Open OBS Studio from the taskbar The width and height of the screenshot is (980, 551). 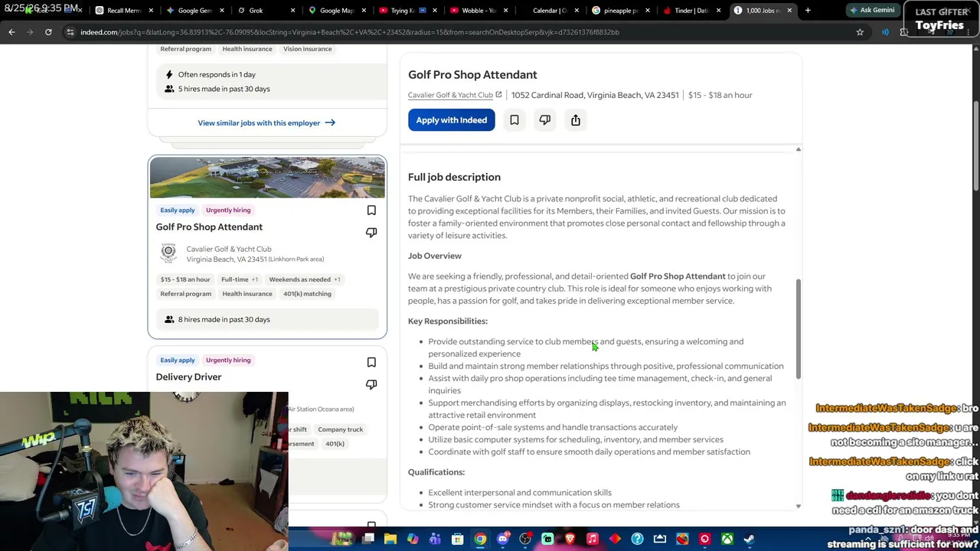tap(525, 539)
